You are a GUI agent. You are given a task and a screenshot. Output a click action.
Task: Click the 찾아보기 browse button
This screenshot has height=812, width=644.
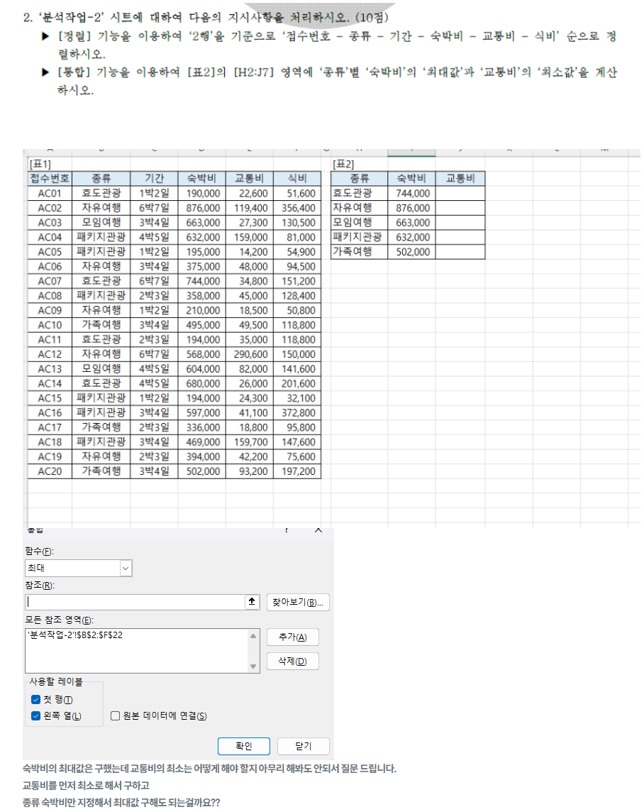tap(298, 603)
